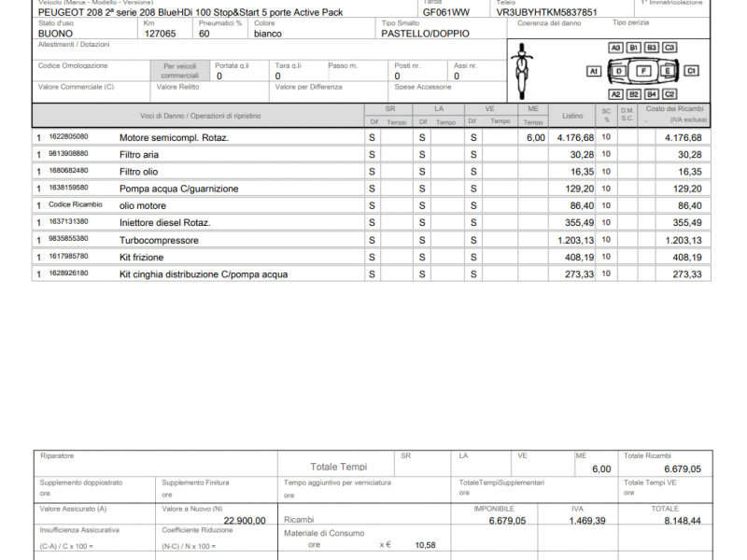Select damage zone D on the car diagram
The image size is (747, 560).
[619, 72]
